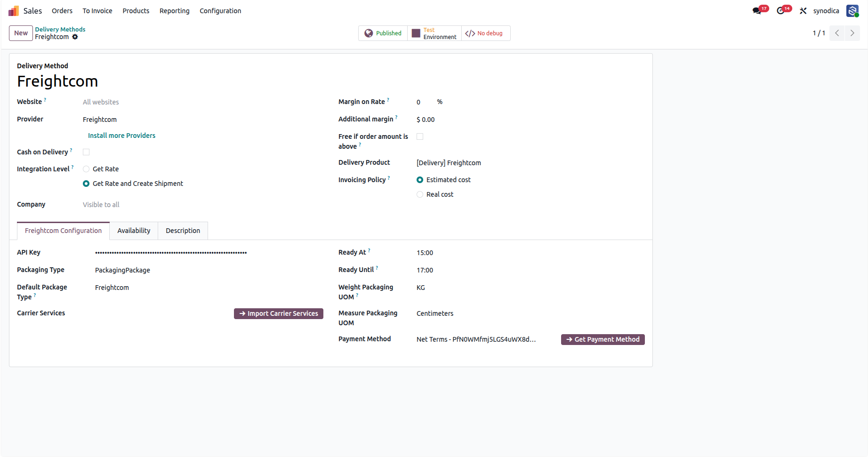Screen dimensions: 868x457
Task: Switch to the Availability tab
Action: point(134,231)
